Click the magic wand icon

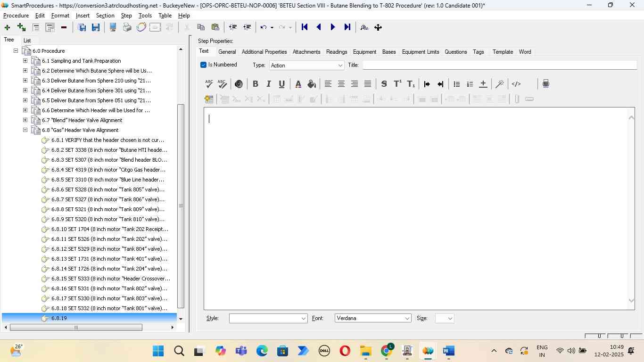(500, 84)
